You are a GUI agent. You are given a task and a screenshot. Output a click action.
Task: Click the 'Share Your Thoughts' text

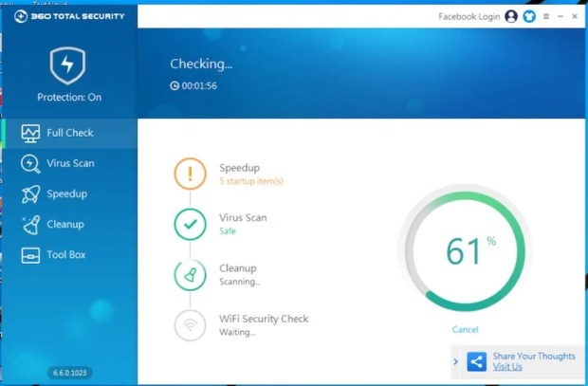coord(534,356)
